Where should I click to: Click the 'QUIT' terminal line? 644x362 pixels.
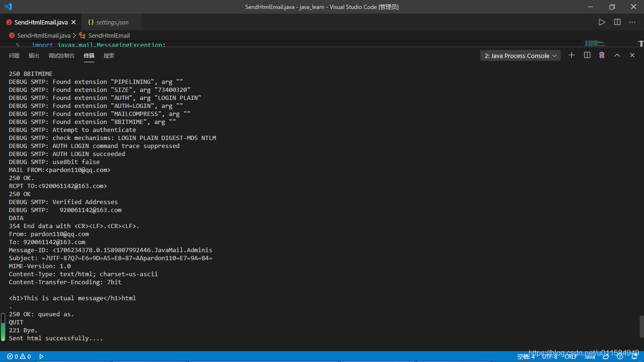(x=16, y=322)
